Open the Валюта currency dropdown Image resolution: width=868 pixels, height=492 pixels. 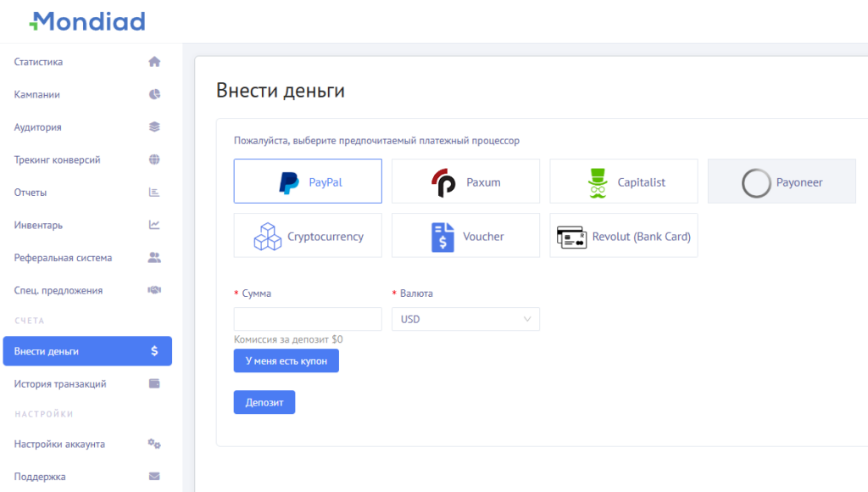(465, 319)
